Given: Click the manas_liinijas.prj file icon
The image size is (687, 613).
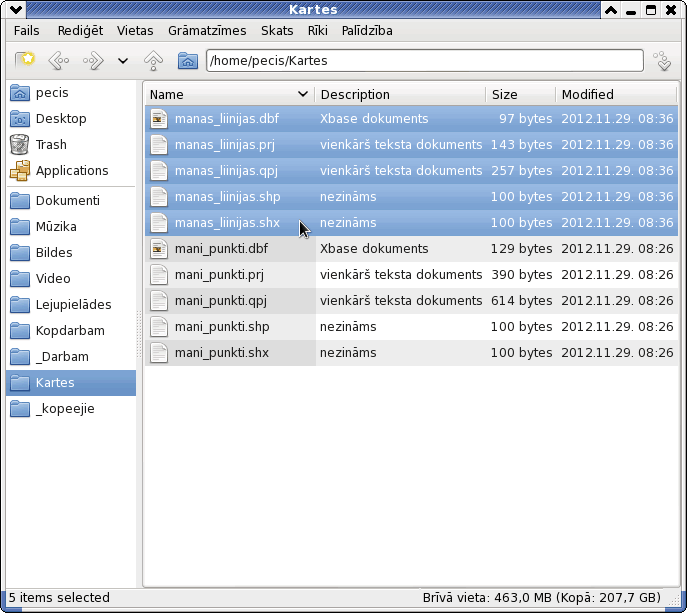Looking at the screenshot, I should tap(159, 145).
